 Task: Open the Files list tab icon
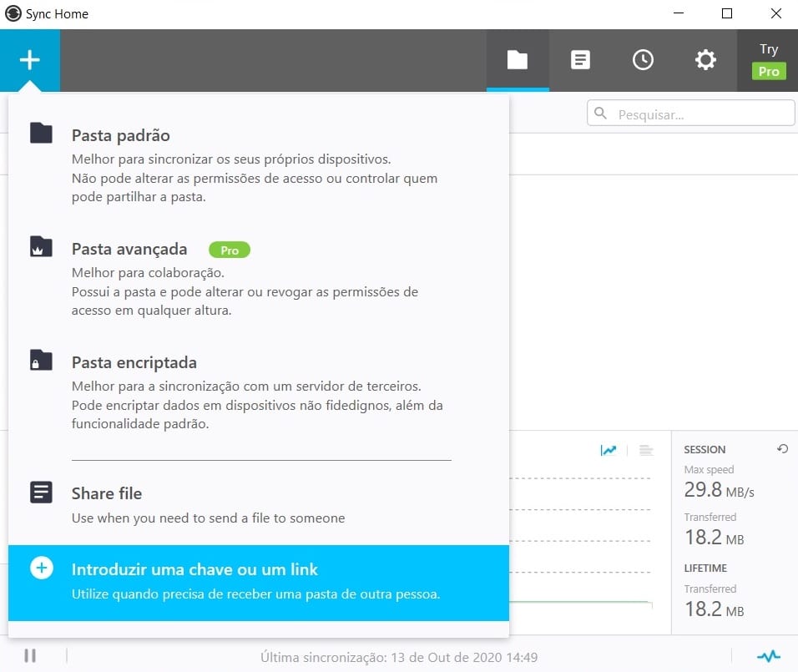[580, 60]
